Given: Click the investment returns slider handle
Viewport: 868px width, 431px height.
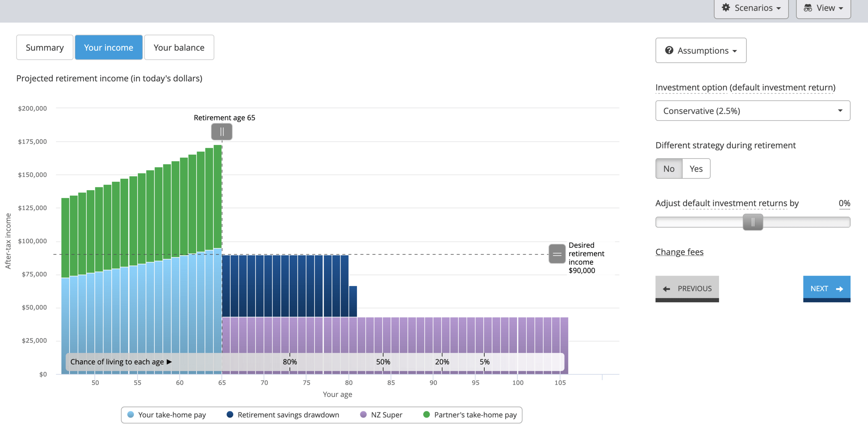Looking at the screenshot, I should click(752, 222).
